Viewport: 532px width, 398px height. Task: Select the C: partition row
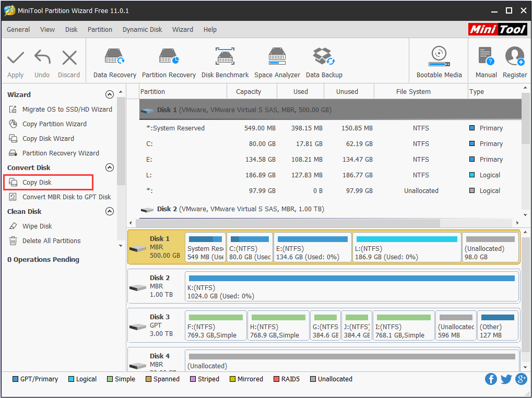pyautogui.click(x=330, y=144)
